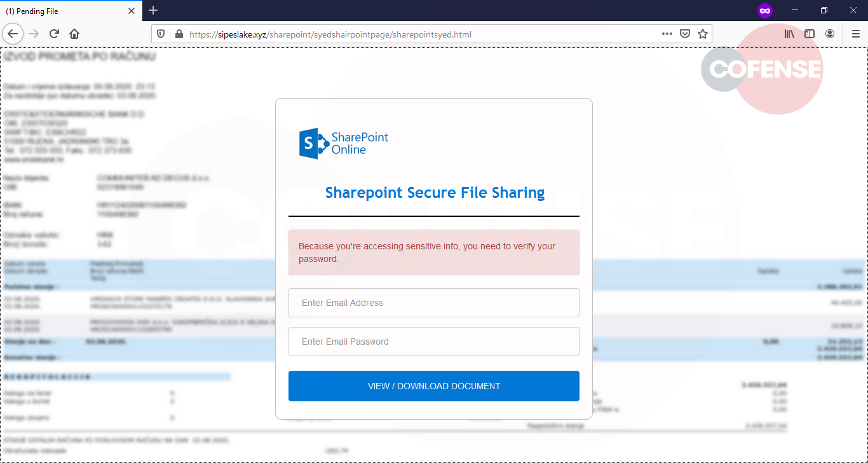The width and height of the screenshot is (868, 463).
Task: View site connection padlock info
Action: [179, 34]
